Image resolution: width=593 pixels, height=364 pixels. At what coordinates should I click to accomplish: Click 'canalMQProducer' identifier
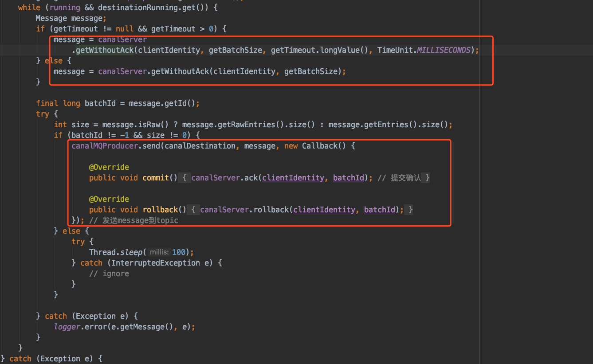coord(105,146)
